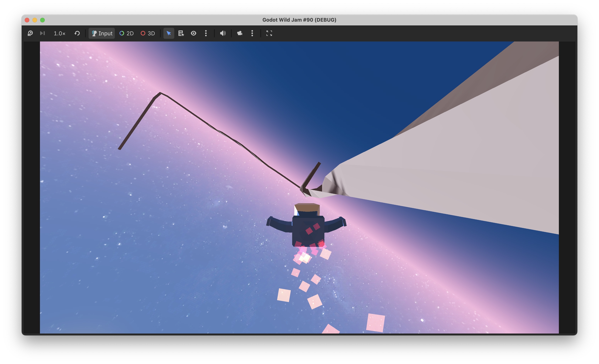The height and width of the screenshot is (364, 599).
Task: Click the player character in game
Action: coord(308,229)
